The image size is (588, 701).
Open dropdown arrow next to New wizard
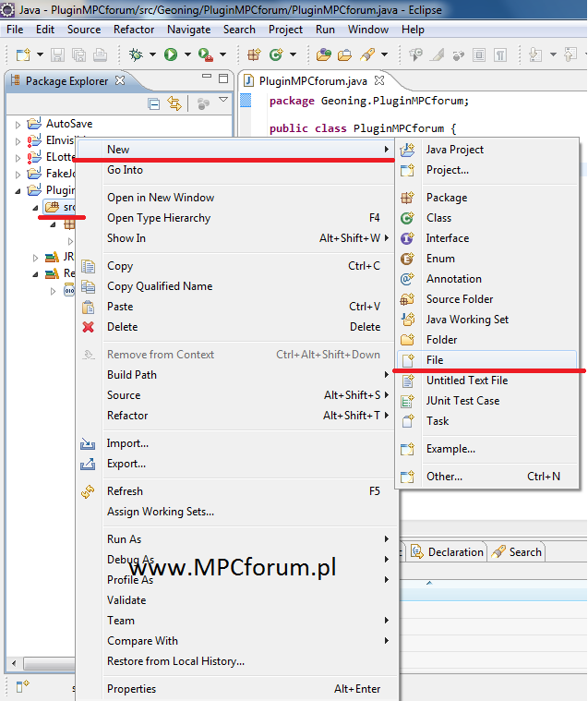coord(40,55)
